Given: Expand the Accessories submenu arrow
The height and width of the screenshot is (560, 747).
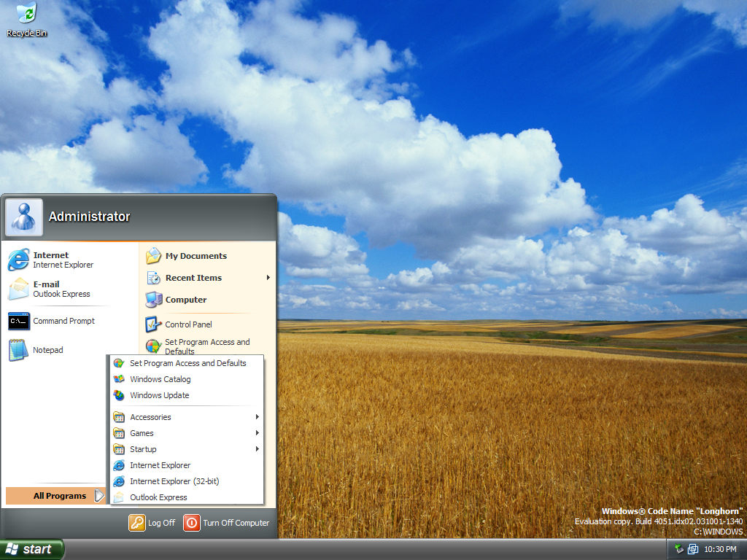Looking at the screenshot, I should coord(258,417).
